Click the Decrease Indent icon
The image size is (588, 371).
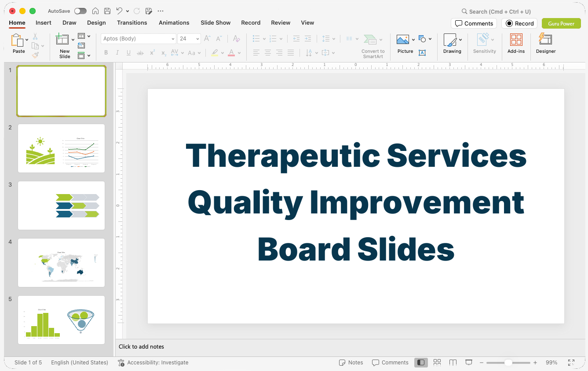296,39
